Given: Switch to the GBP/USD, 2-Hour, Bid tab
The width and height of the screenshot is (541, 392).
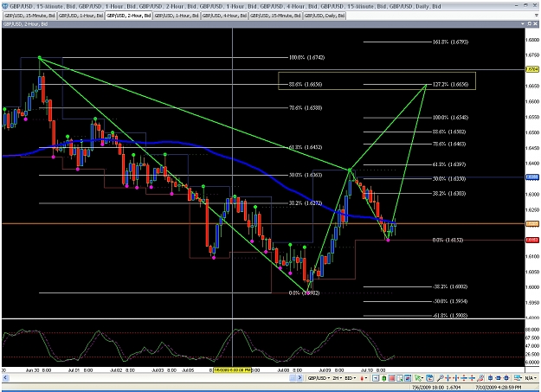Looking at the screenshot, I should [x=129, y=16].
